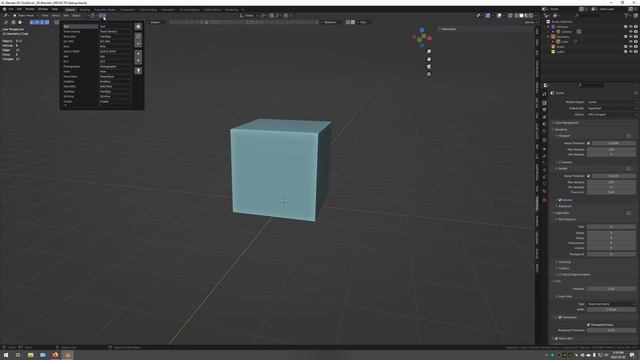This screenshot has width=640, height=360.
Task: Open Window menu
Action: pos(43,9)
